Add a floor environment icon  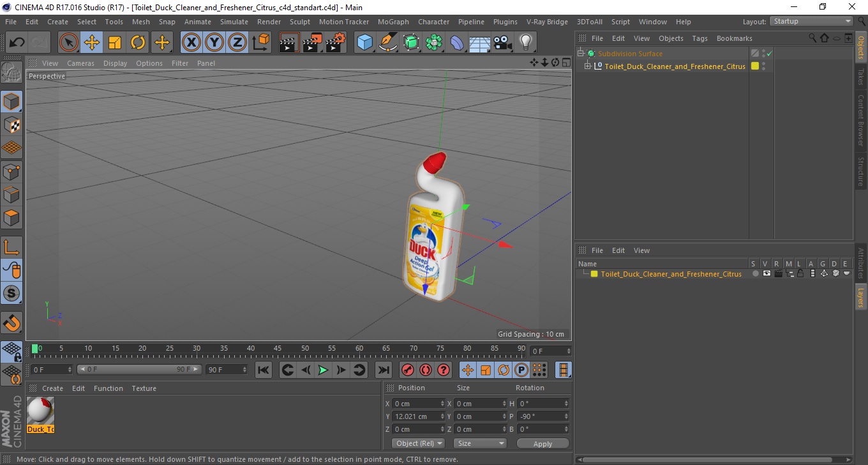[x=480, y=43]
